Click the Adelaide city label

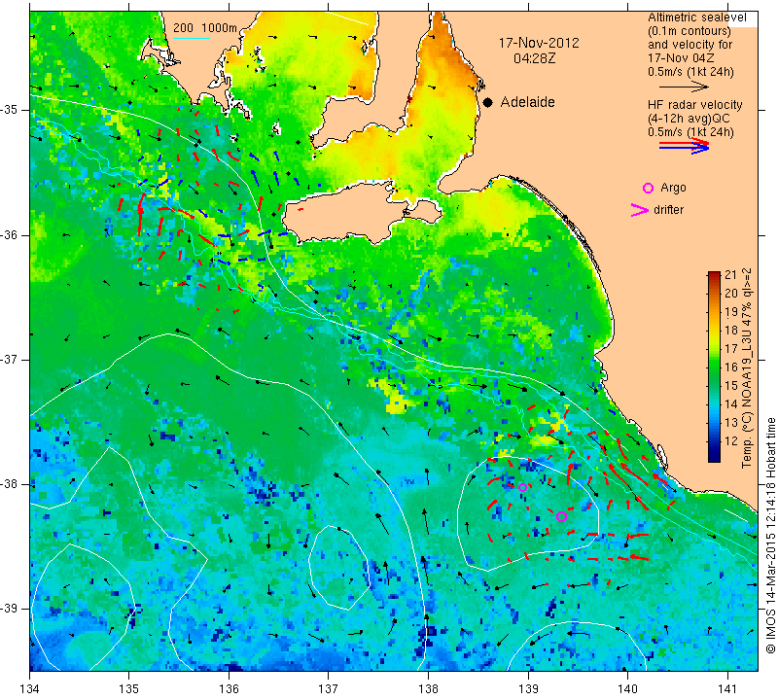point(527,102)
